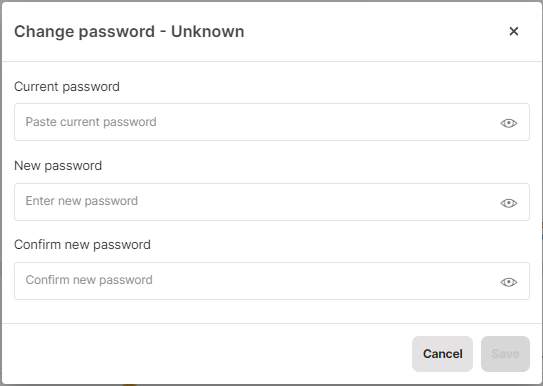Show the current password using eye icon
The height and width of the screenshot is (386, 543).
(508, 123)
